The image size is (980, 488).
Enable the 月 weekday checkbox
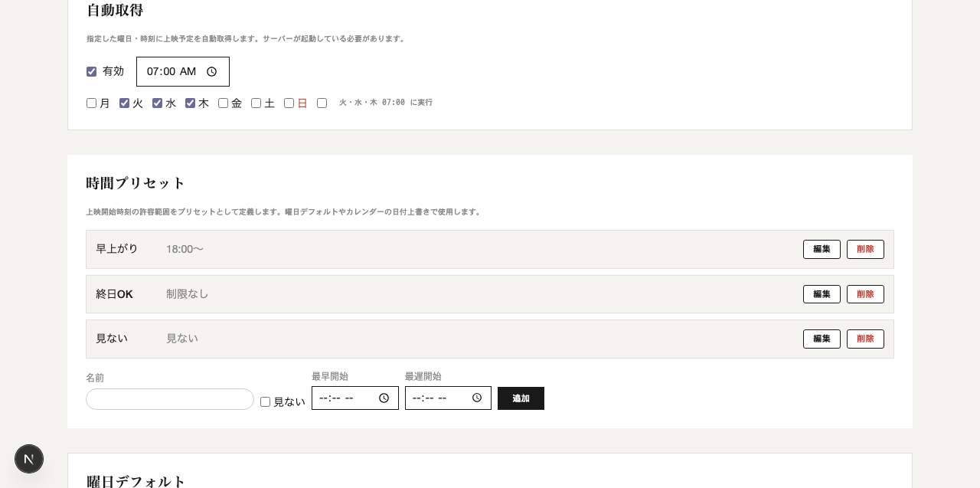click(91, 103)
